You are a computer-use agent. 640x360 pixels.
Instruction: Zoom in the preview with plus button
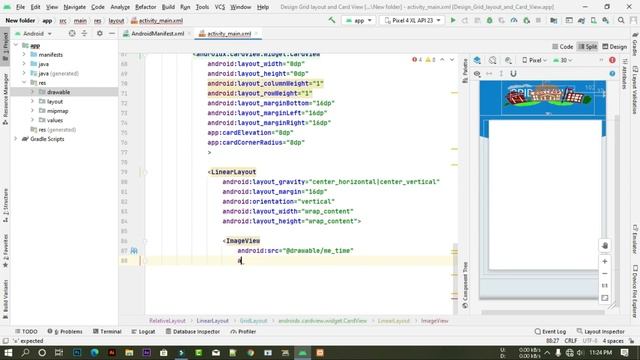[605, 261]
